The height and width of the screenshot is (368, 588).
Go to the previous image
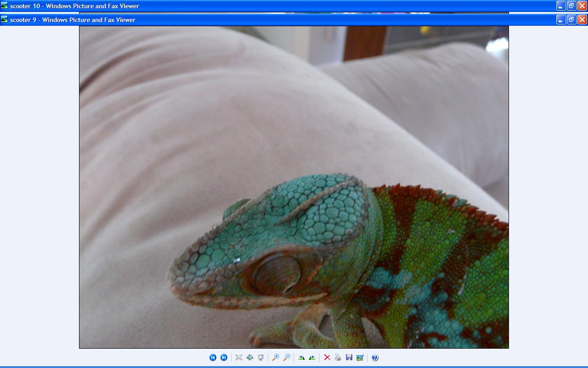pyautogui.click(x=213, y=357)
